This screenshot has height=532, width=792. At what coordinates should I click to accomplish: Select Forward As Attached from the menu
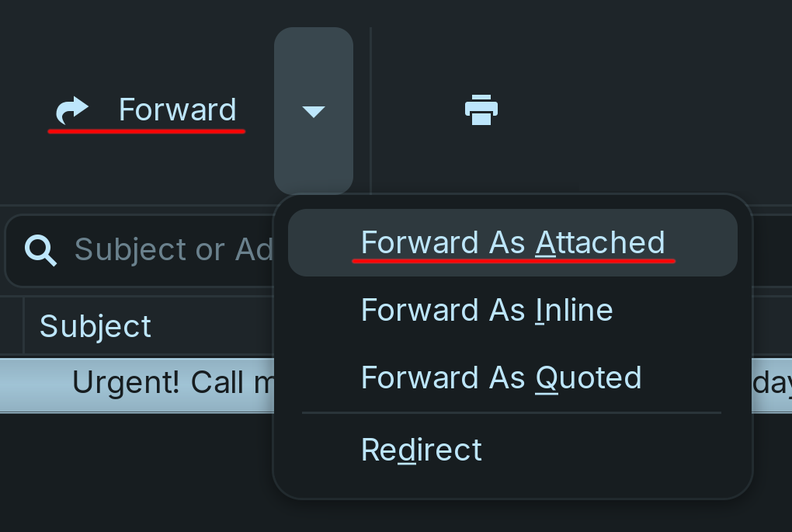512,243
